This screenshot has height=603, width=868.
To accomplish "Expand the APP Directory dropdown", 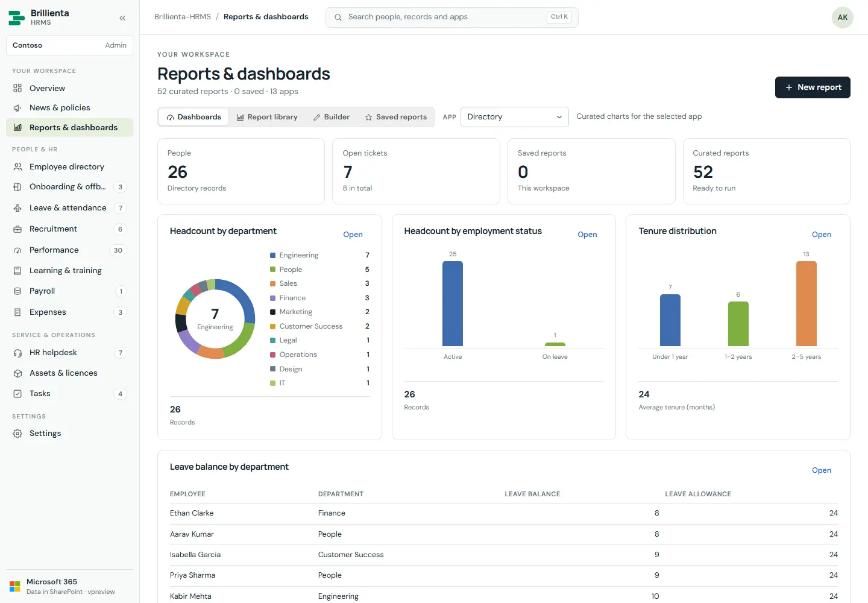I will pos(515,117).
